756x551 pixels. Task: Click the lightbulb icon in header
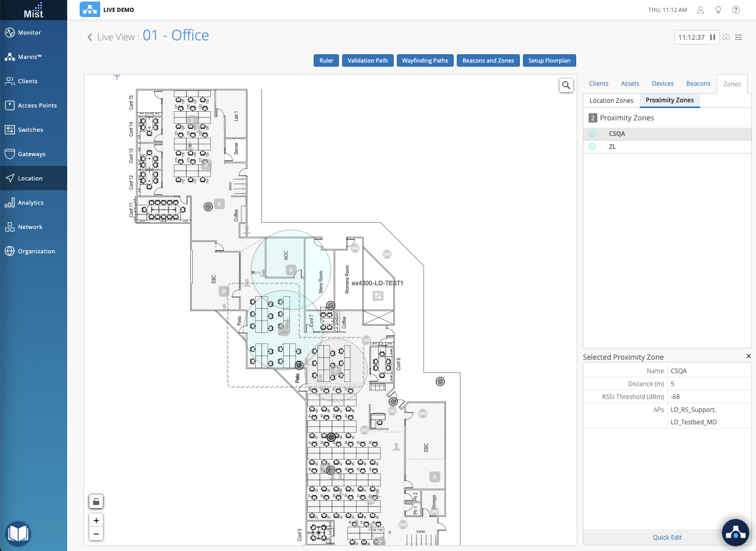click(718, 10)
